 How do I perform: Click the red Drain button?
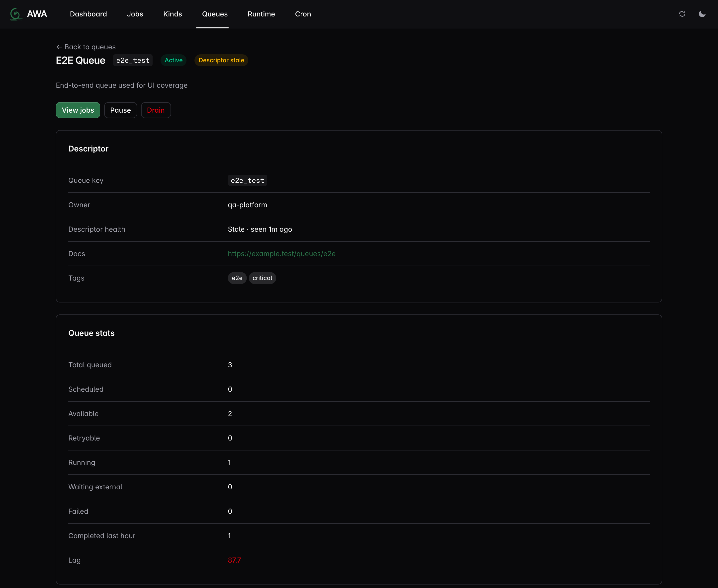[x=156, y=110]
